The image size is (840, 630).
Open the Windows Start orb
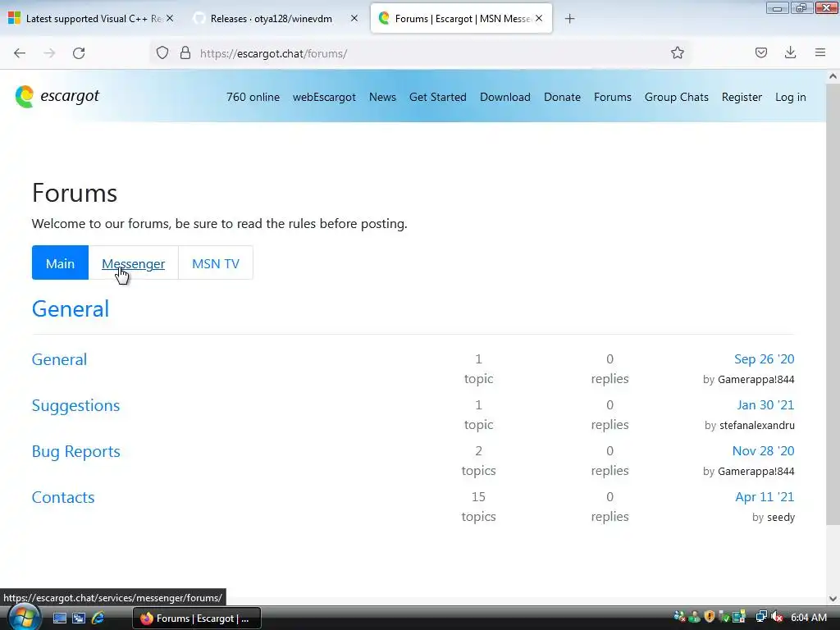tap(23, 618)
